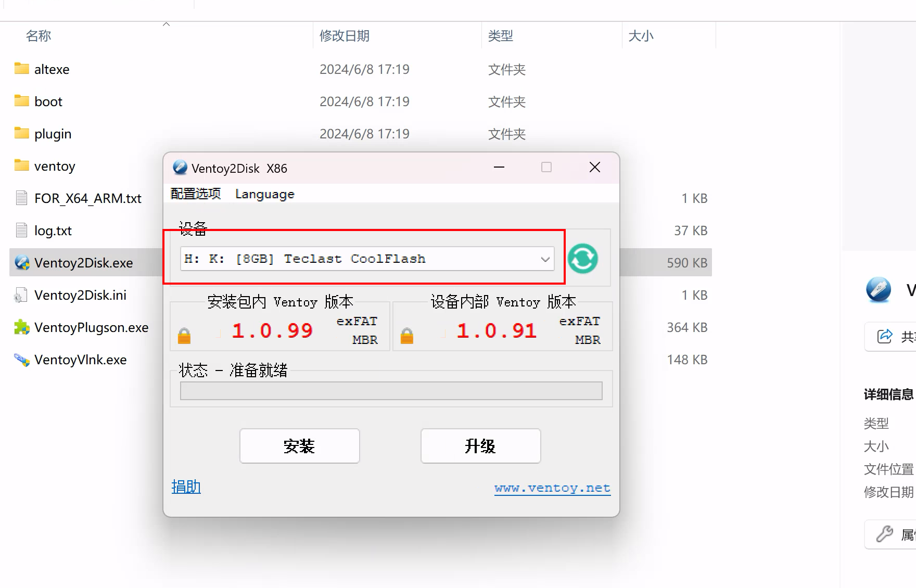This screenshot has height=588, width=916.
Task: Click the VentoyVlnk.exe file icon
Action: (x=22, y=360)
